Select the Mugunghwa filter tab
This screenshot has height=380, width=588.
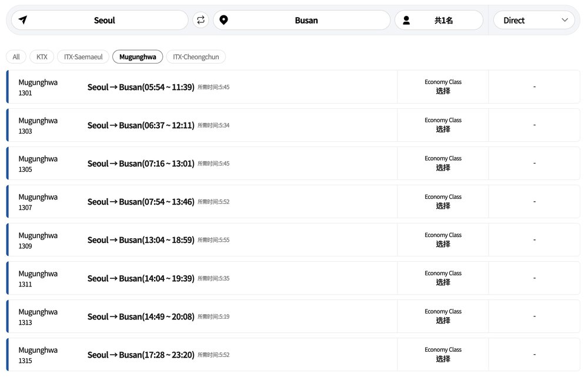coord(138,57)
